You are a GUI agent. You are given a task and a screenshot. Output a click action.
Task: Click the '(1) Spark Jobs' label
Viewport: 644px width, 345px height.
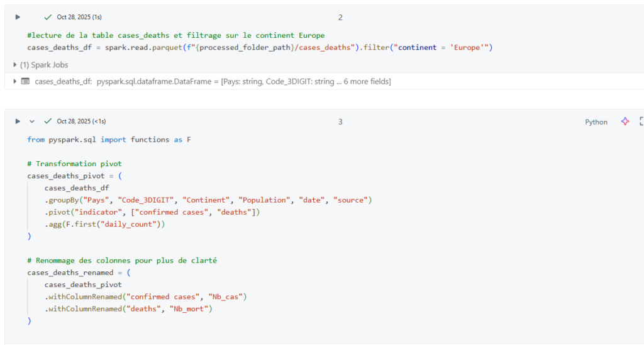[x=45, y=65]
